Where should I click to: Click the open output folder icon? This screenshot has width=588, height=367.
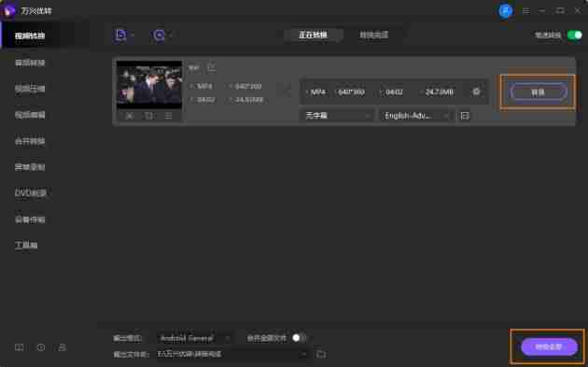(321, 354)
